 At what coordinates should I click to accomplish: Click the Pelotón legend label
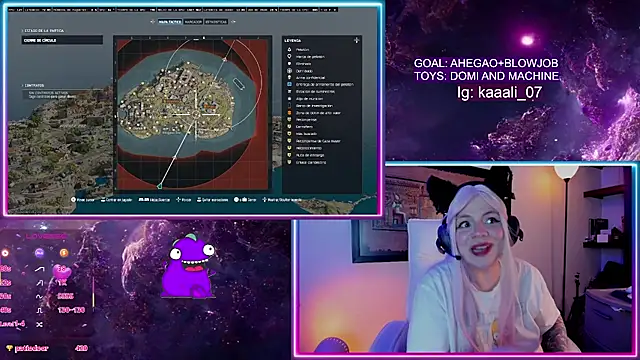pyautogui.click(x=302, y=49)
